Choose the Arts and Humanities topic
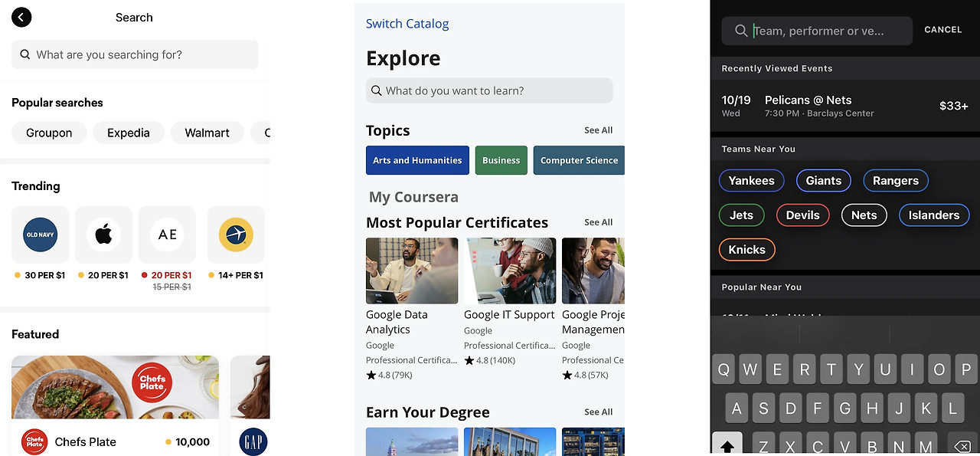The image size is (980, 456). pyautogui.click(x=417, y=160)
